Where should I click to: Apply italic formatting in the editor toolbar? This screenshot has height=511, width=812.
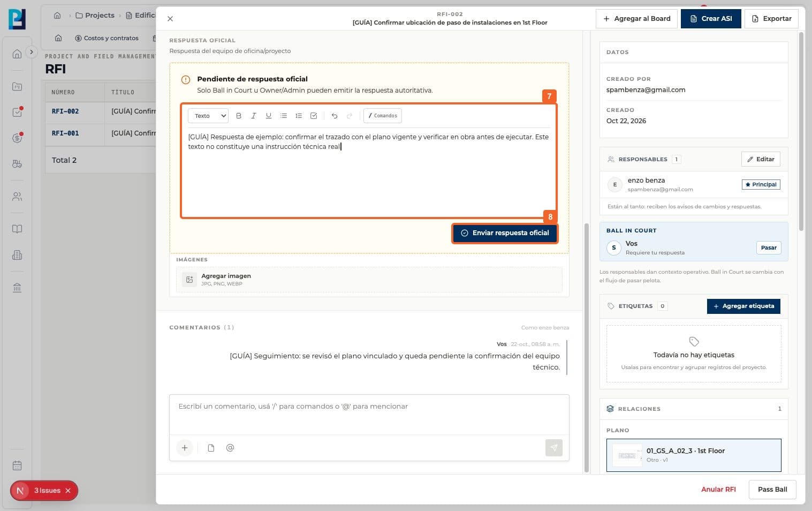click(x=254, y=116)
